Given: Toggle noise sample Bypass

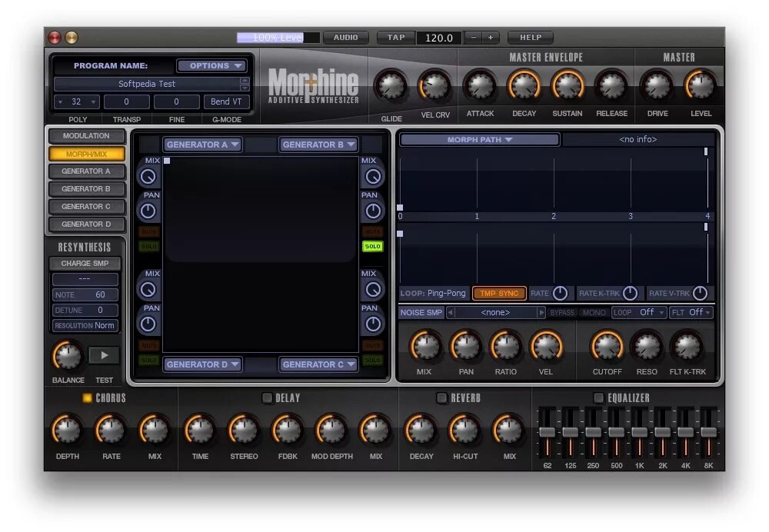Looking at the screenshot, I should 562,312.
